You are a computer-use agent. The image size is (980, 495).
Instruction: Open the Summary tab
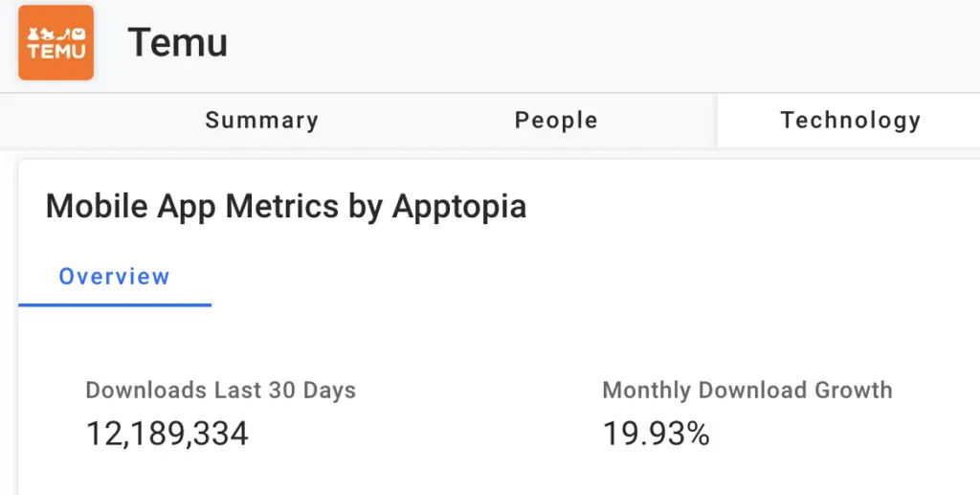pyautogui.click(x=261, y=121)
